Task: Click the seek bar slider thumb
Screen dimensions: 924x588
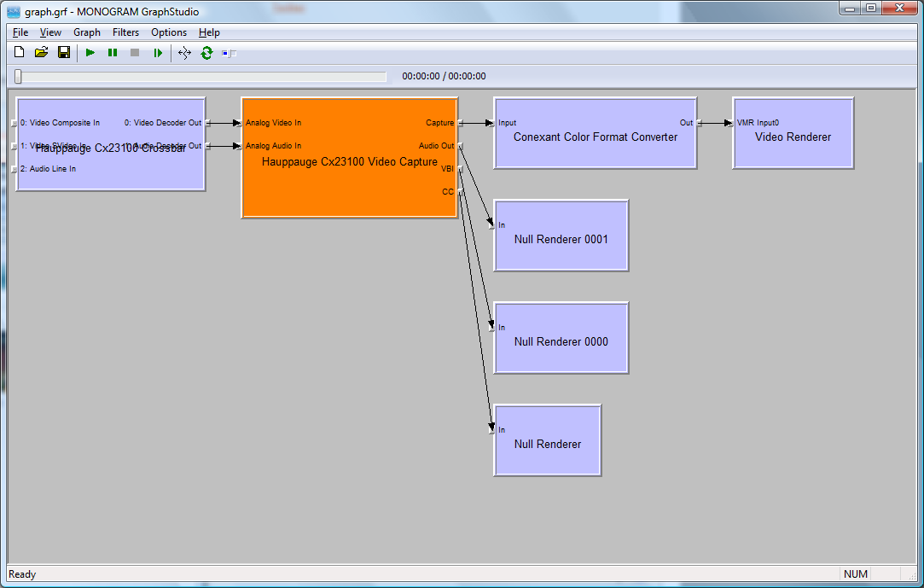Action: pos(18,77)
